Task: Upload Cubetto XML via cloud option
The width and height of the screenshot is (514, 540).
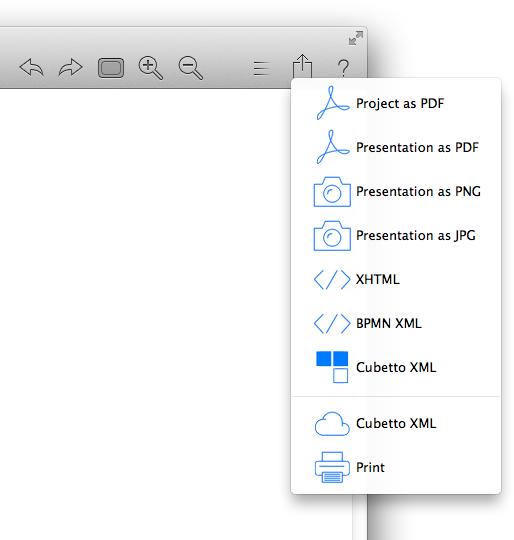Action: [x=396, y=424]
